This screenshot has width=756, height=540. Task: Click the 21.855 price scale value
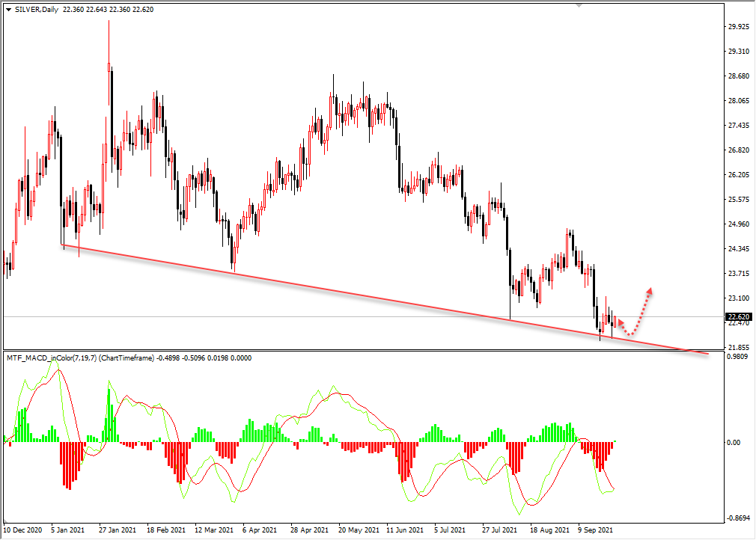click(x=739, y=347)
